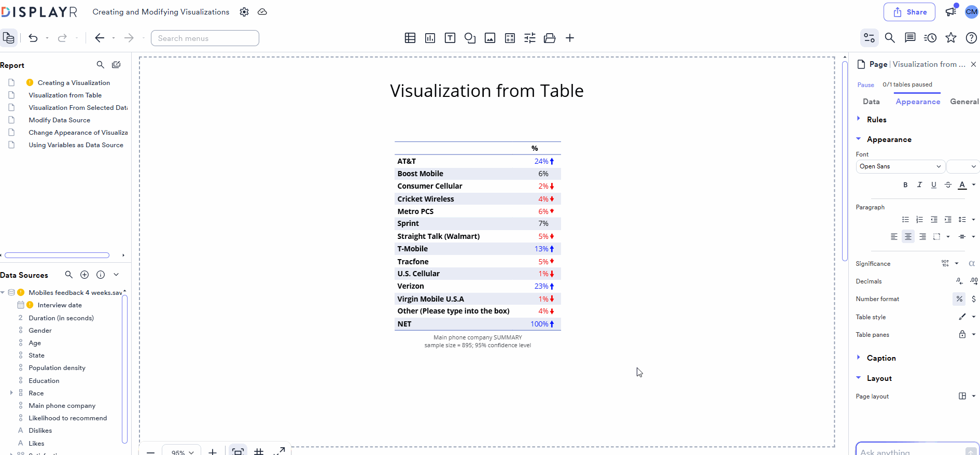The height and width of the screenshot is (455, 980).
Task: Insert a chart visualization icon
Action: [x=430, y=38]
